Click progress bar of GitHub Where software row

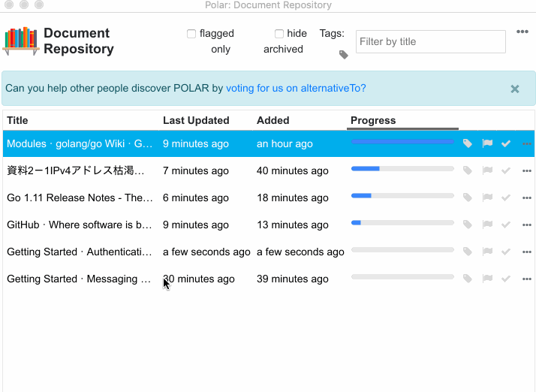(x=402, y=223)
